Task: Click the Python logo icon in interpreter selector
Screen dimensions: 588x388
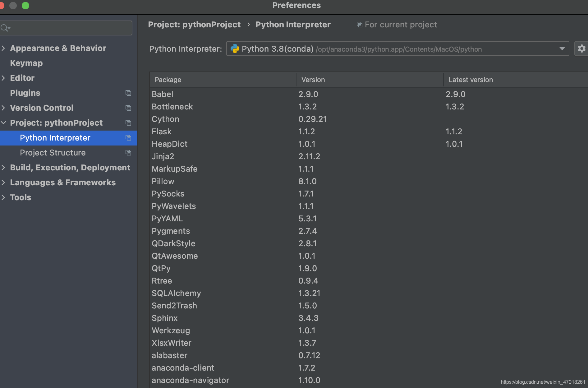Action: pos(235,49)
